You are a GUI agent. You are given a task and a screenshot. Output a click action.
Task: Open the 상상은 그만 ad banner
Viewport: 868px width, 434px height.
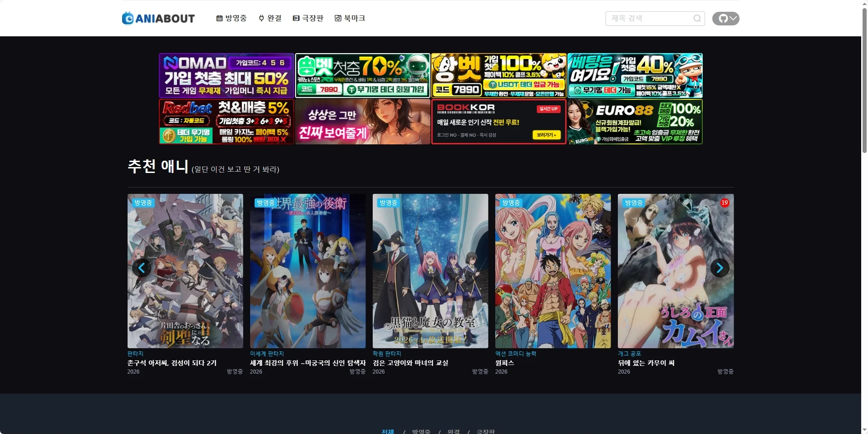(x=363, y=122)
